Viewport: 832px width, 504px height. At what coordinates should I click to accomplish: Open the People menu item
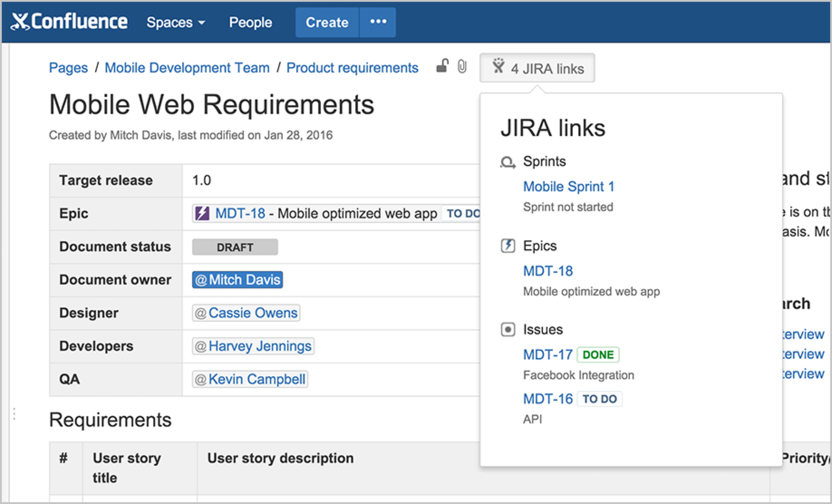pyautogui.click(x=250, y=22)
